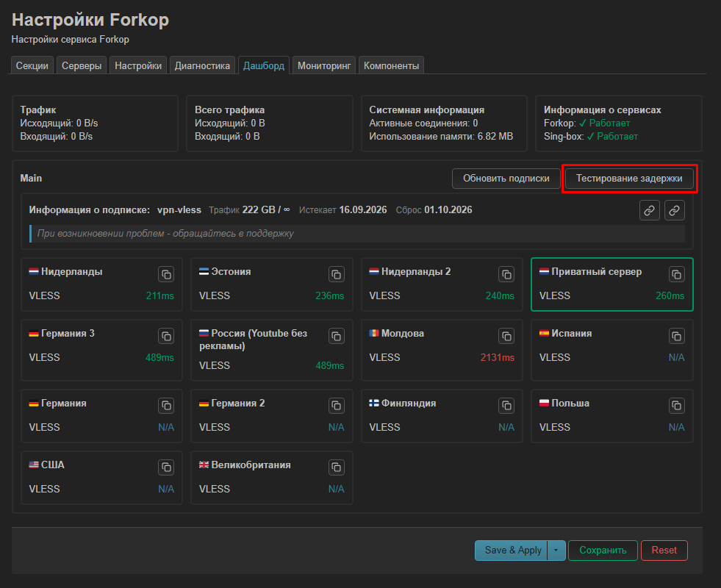Viewport: 721px width, 588px height.
Task: Copy the Эстония server link
Action: tap(336, 274)
